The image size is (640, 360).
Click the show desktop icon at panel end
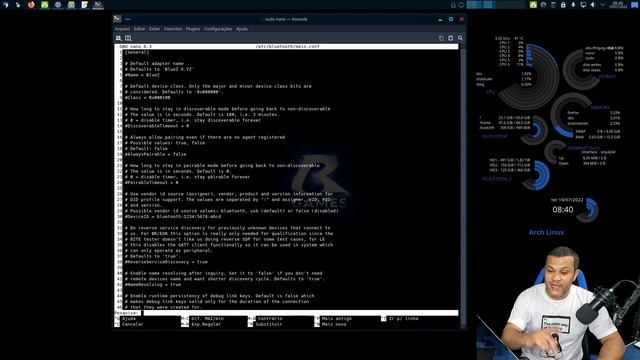point(635,5)
